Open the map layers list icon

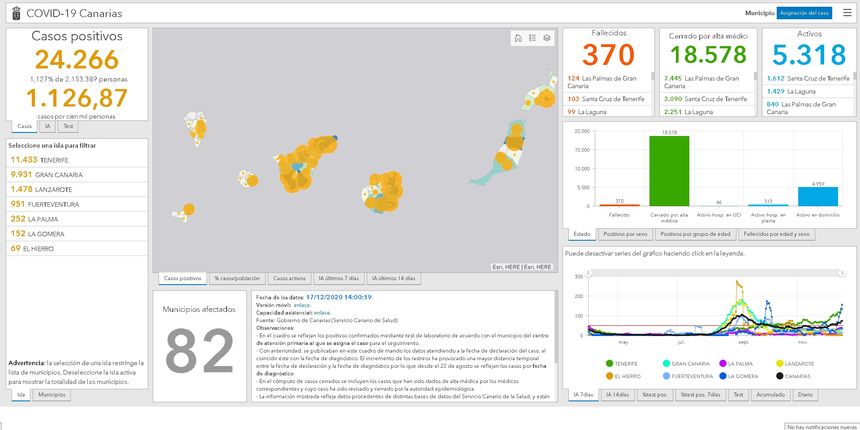(547, 38)
